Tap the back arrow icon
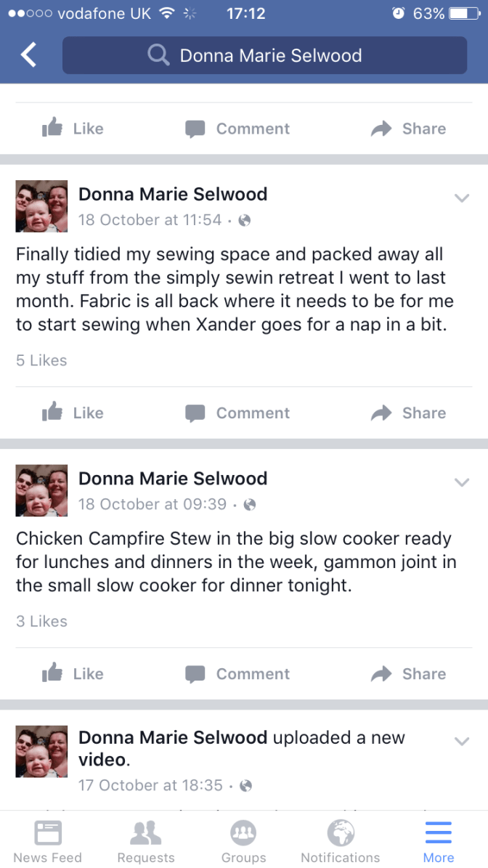Screen dimensions: 488x868 click(x=28, y=55)
